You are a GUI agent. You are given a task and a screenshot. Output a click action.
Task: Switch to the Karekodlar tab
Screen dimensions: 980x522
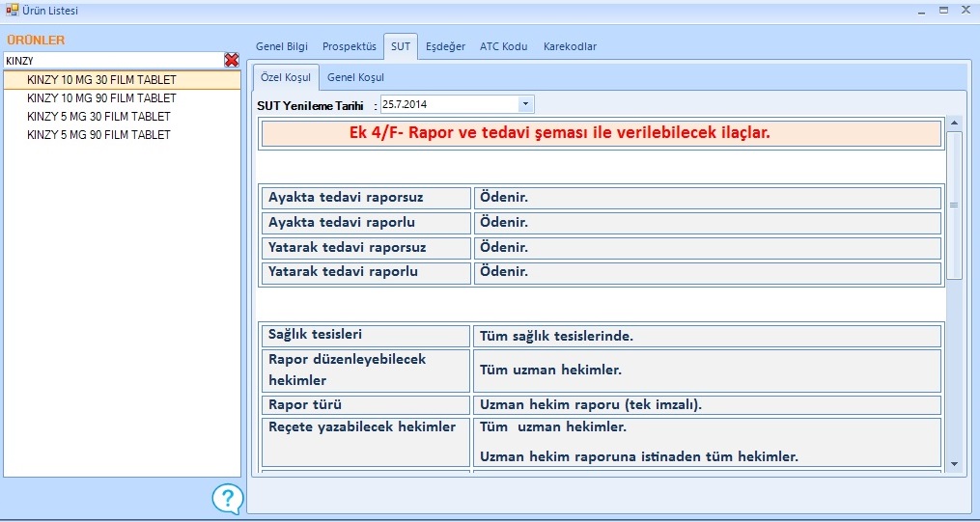570,46
